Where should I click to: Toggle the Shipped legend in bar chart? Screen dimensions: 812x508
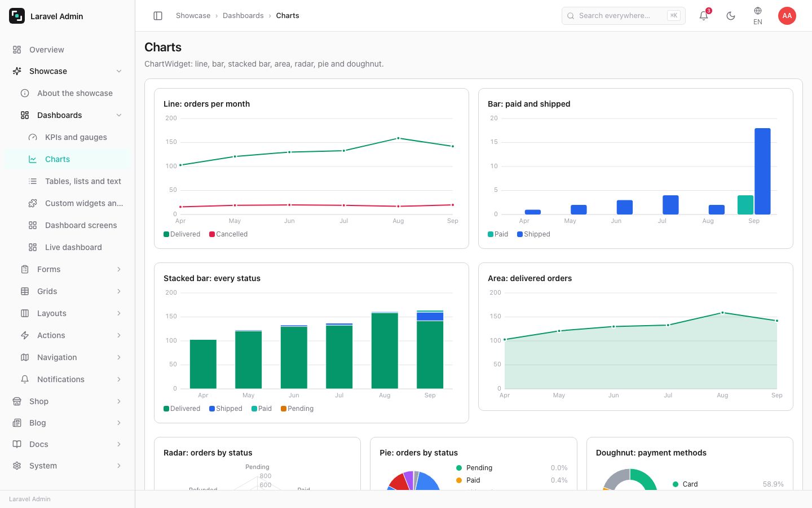533,234
